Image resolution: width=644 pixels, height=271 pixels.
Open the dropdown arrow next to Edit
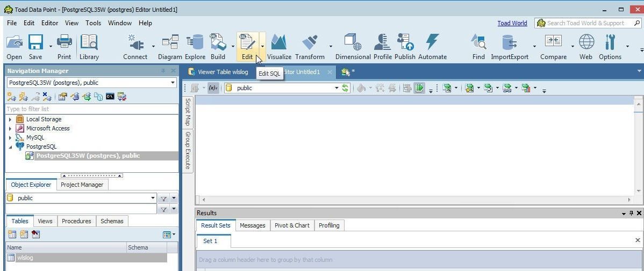[262, 46]
